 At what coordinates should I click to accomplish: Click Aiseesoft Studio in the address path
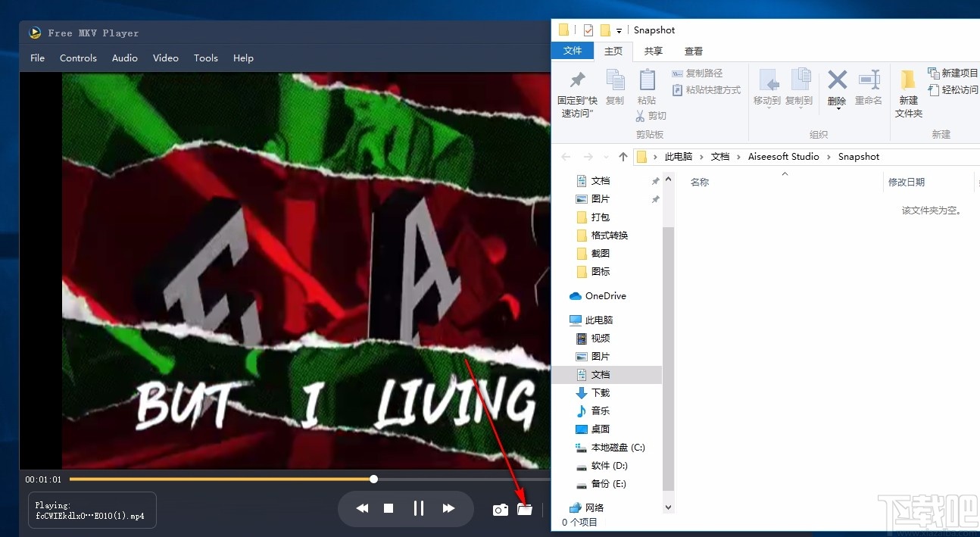(783, 157)
